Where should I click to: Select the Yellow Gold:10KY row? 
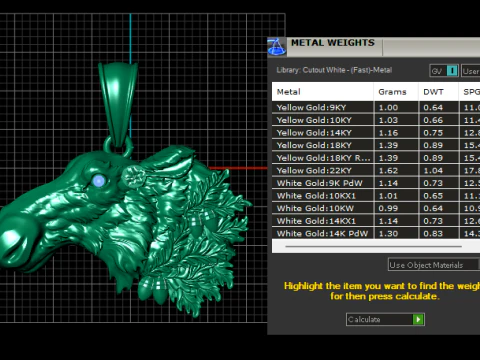[x=376, y=120]
